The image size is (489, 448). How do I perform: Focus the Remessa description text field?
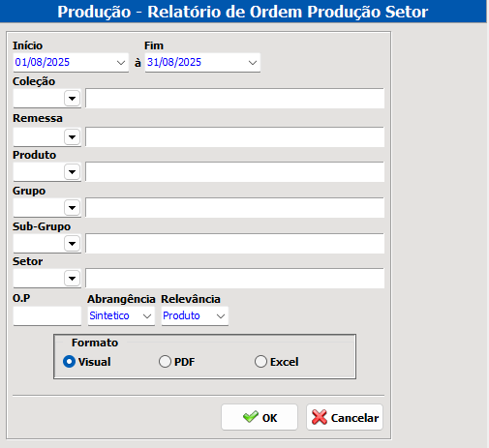pos(234,137)
